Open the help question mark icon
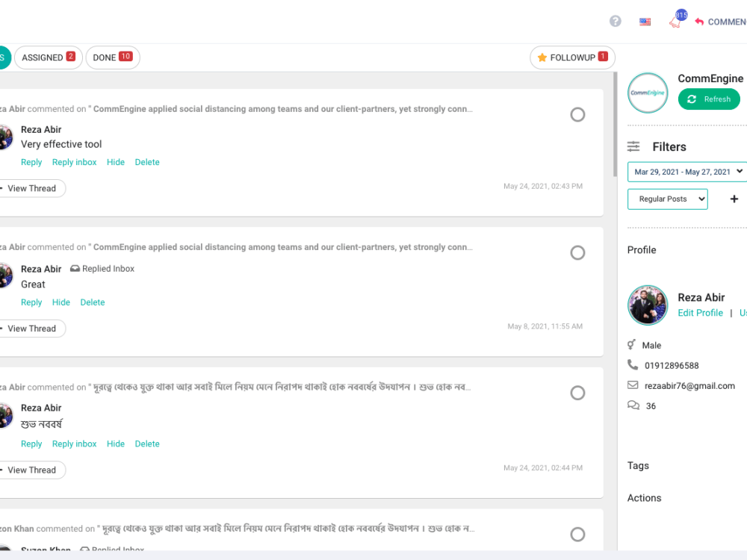 pos(615,22)
